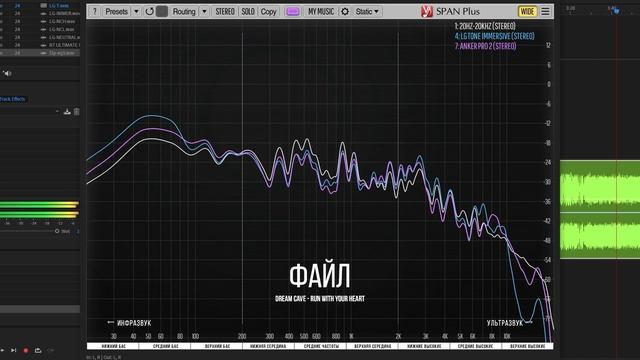
Task: Open the spectrum settings gear icon
Action: click(x=345, y=11)
